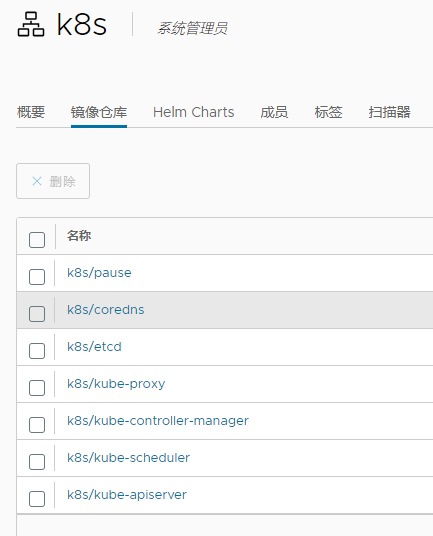Open the 标签 tab
The image size is (433, 536).
pyautogui.click(x=328, y=112)
